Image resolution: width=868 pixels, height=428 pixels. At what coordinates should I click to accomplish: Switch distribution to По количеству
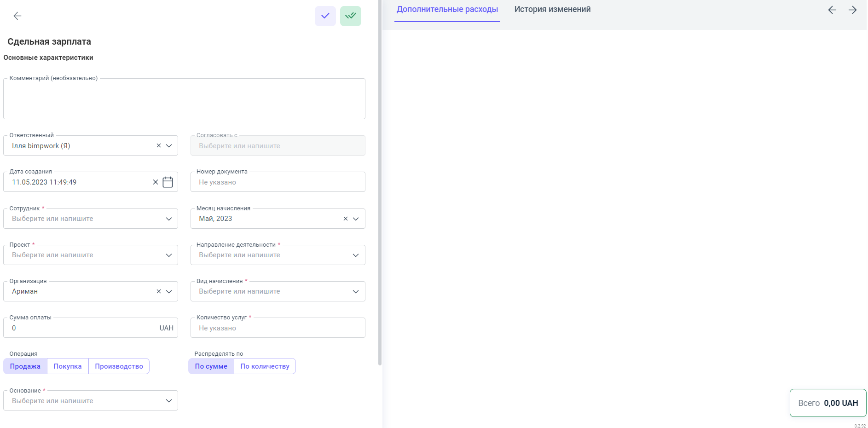(265, 366)
